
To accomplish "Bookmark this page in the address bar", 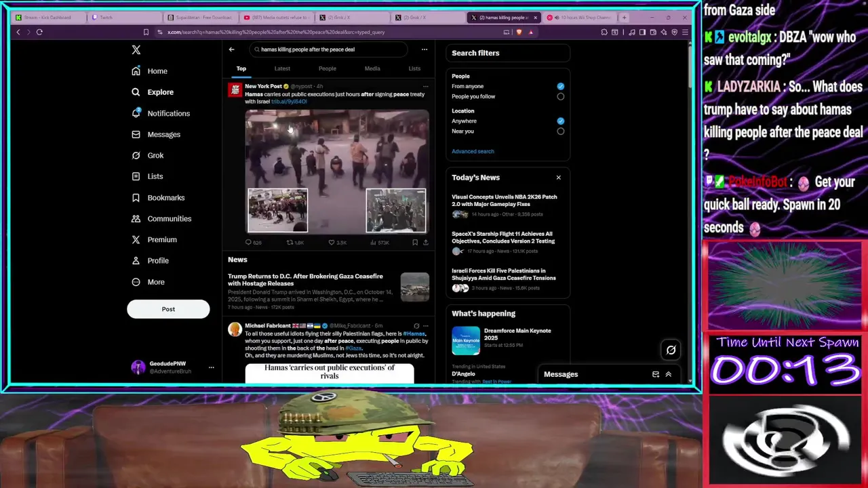I will (x=146, y=32).
